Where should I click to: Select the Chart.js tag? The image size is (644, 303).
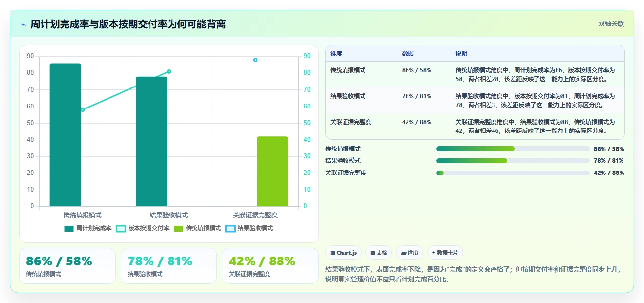point(343,253)
